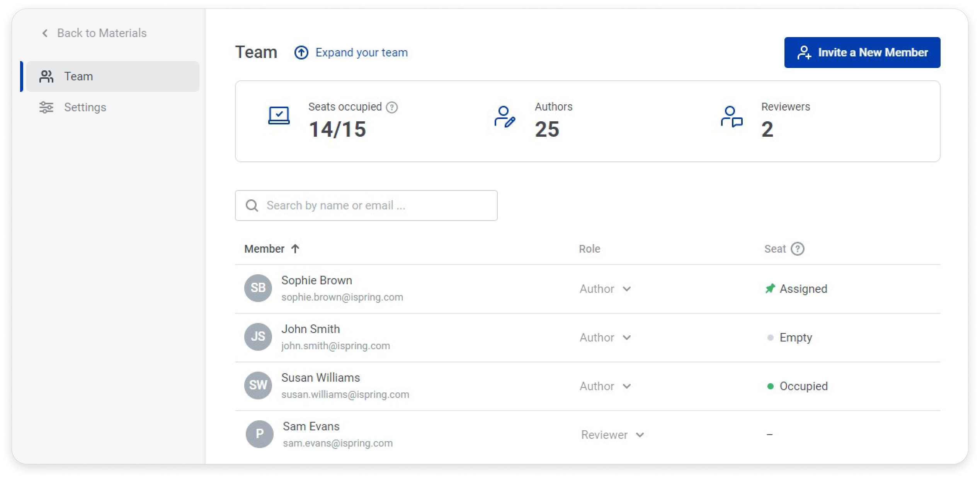This screenshot has width=980, height=479.
Task: Click susan.williams@ispring.com email
Action: point(345,394)
